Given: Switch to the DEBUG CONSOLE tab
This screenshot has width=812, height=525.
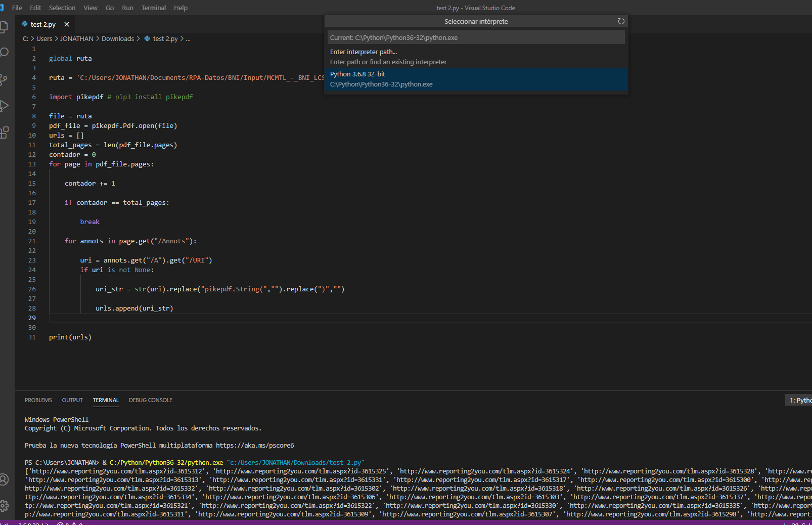Looking at the screenshot, I should coord(150,400).
